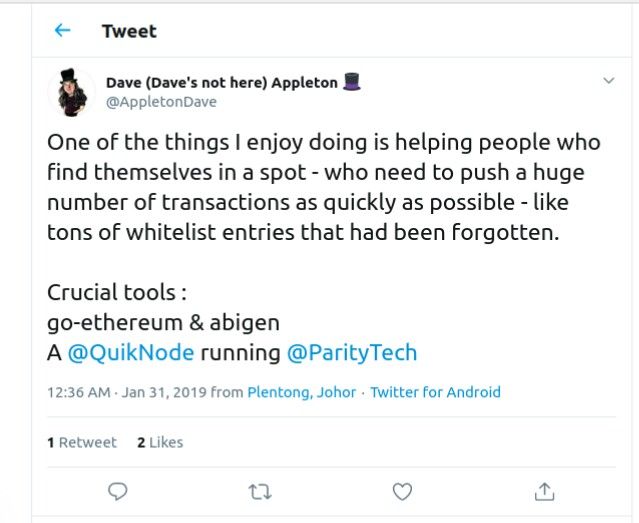
Task: Click the Tweet header title
Action: click(129, 31)
